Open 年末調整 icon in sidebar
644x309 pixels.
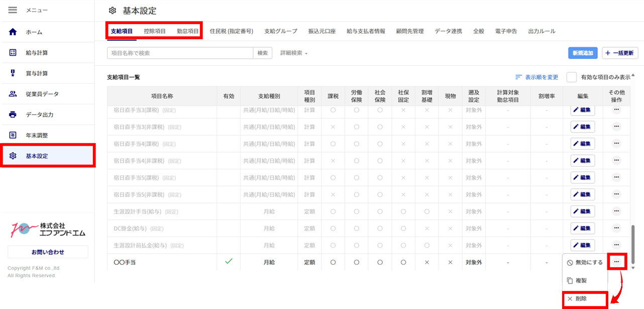point(13,135)
